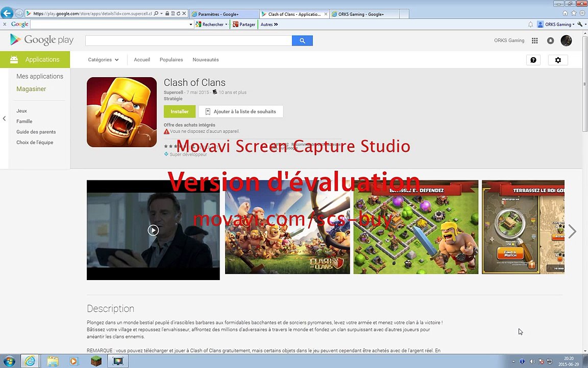Open favorites with the star icon
Image resolution: width=588 pixels, height=368 pixels.
tap(574, 13)
